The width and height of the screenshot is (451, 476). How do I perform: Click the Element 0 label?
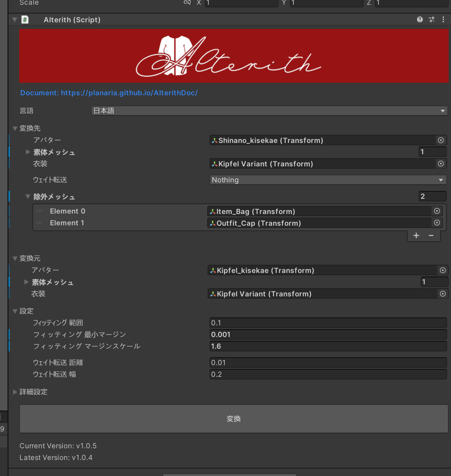click(x=67, y=211)
